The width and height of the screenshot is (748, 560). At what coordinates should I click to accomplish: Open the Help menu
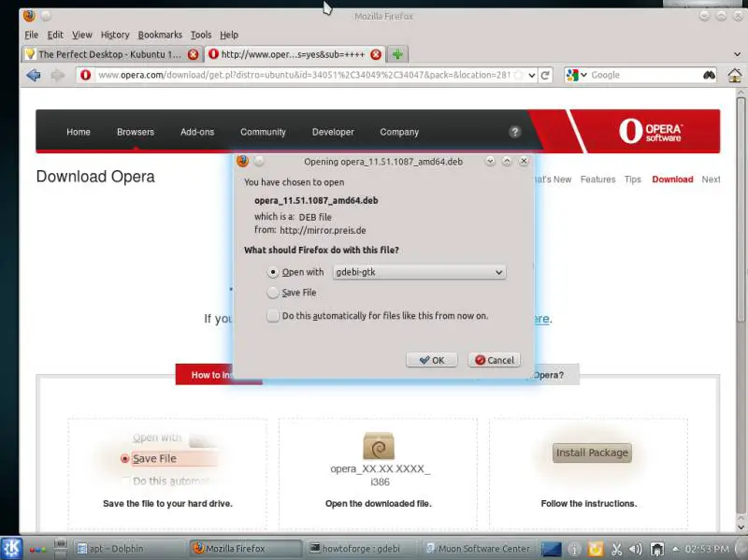point(229,35)
